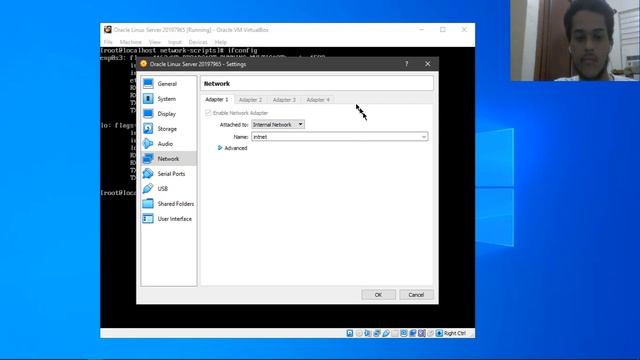The image size is (640, 360).
Task: Open the System settings category
Action: pyautogui.click(x=168, y=99)
